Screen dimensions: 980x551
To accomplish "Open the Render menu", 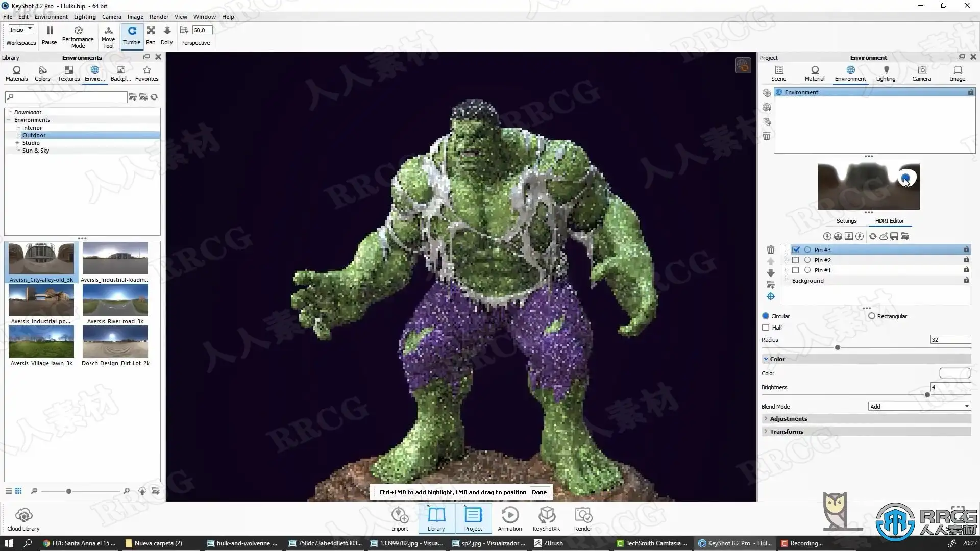I will pyautogui.click(x=159, y=17).
